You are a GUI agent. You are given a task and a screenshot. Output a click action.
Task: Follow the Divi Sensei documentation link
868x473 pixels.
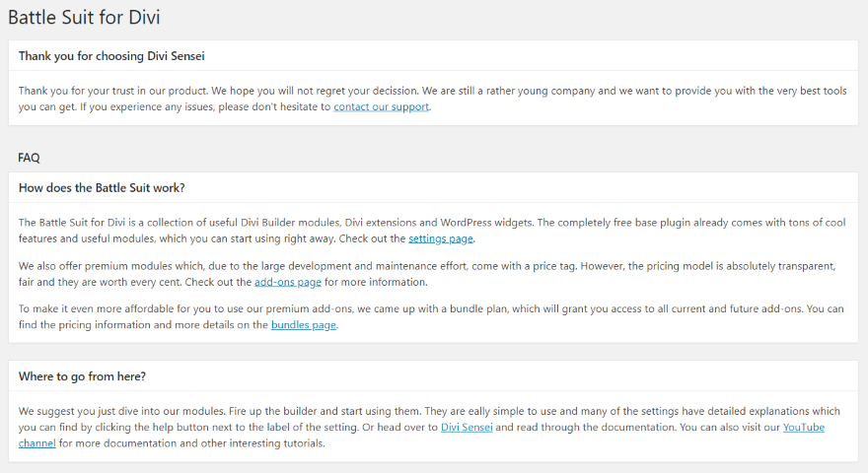point(468,427)
